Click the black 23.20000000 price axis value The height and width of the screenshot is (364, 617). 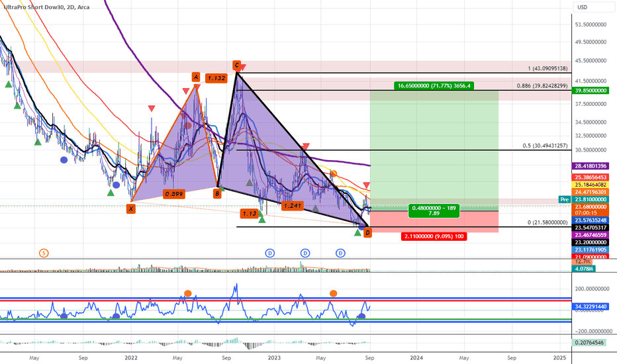591,242
